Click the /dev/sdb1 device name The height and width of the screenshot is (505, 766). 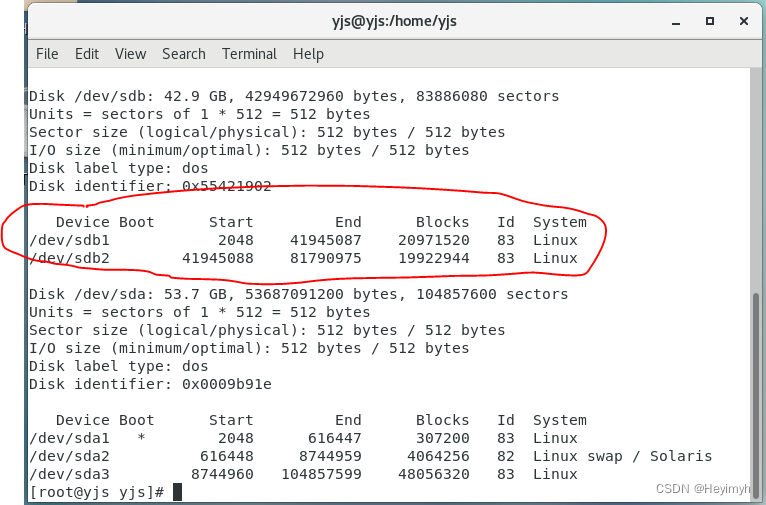pos(69,240)
